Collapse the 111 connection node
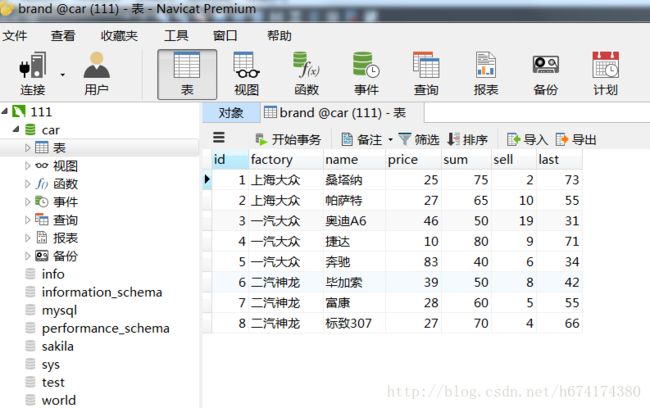 [5, 111]
